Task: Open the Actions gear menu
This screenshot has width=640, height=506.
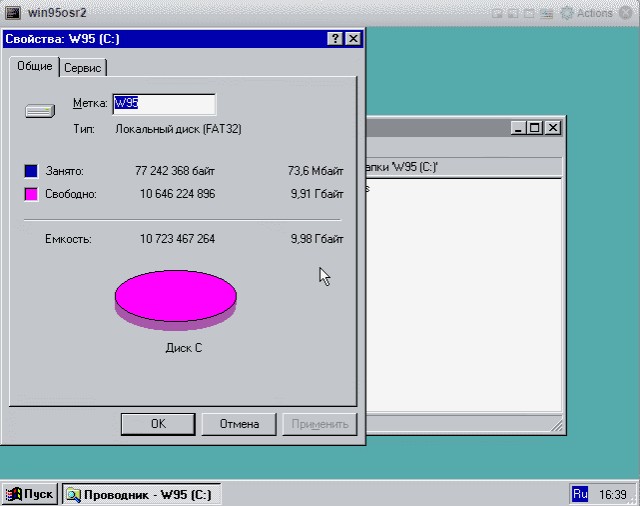Action: coord(567,13)
